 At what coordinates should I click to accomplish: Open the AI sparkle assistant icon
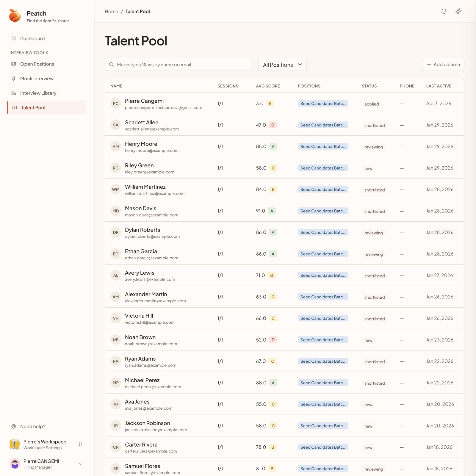pos(458,11)
